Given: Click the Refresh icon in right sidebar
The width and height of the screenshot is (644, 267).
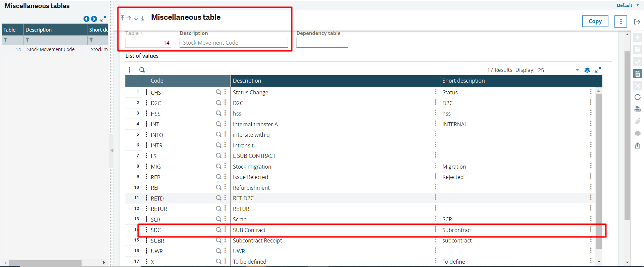Looking at the screenshot, I should coord(637,97).
